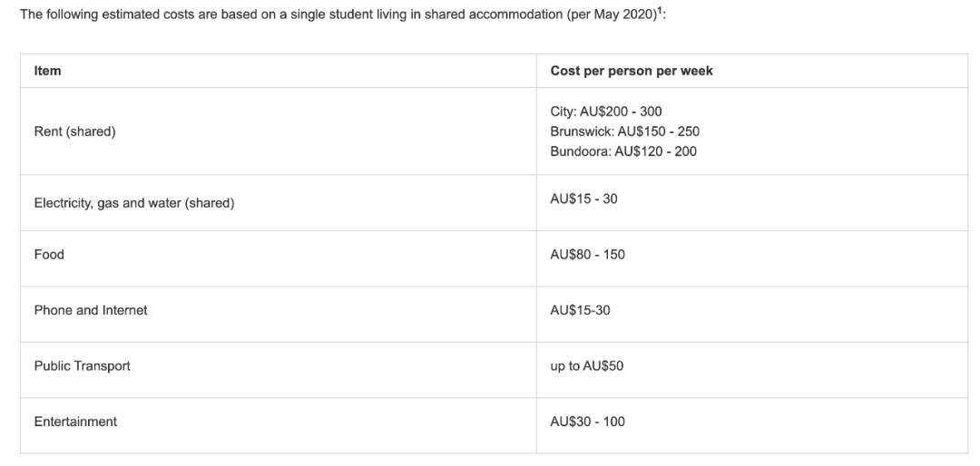
Task: Click the Bundoora rent price line
Action: point(623,151)
